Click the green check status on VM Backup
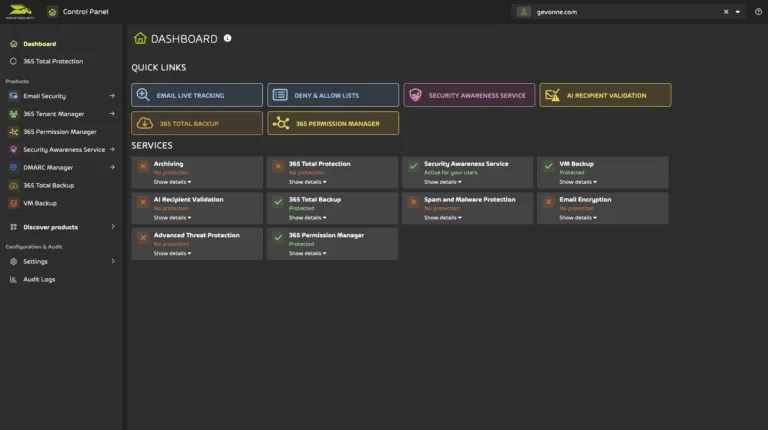 click(x=549, y=166)
